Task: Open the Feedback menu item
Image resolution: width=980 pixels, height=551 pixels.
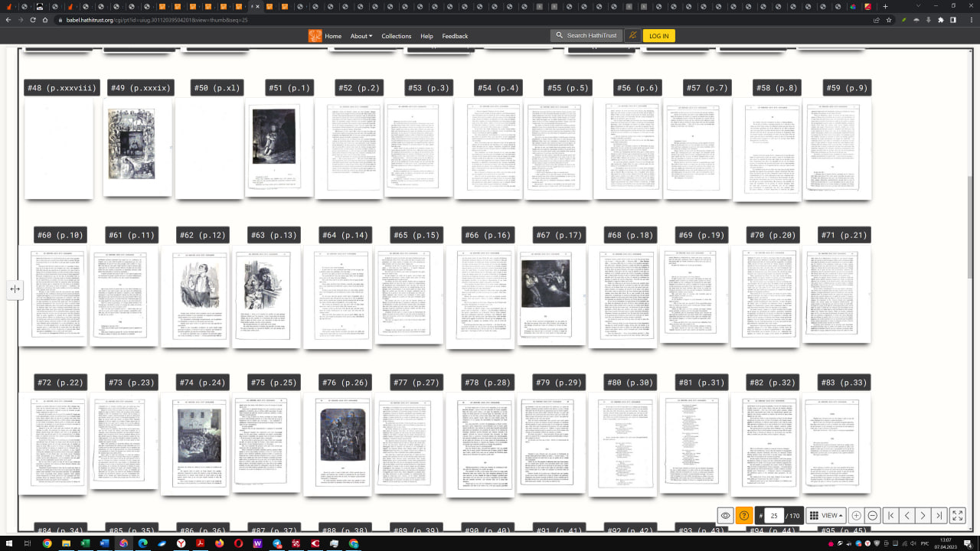Action: (x=455, y=36)
